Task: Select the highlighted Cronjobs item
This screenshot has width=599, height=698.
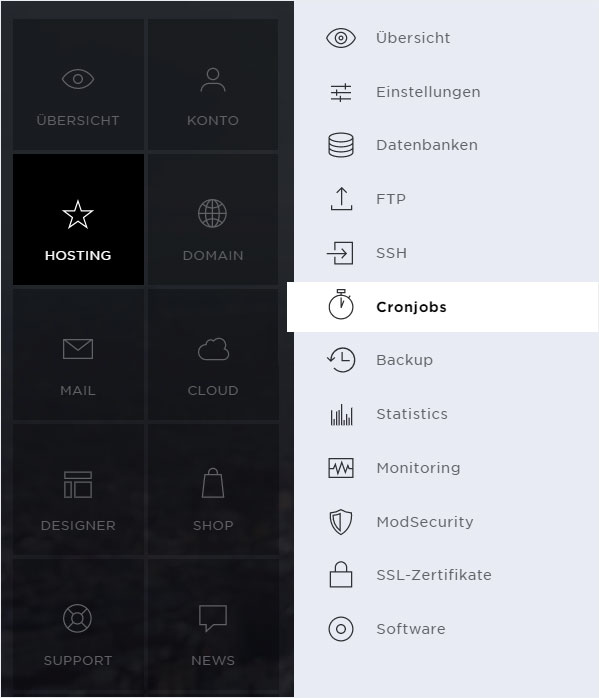Action: [x=442, y=307]
